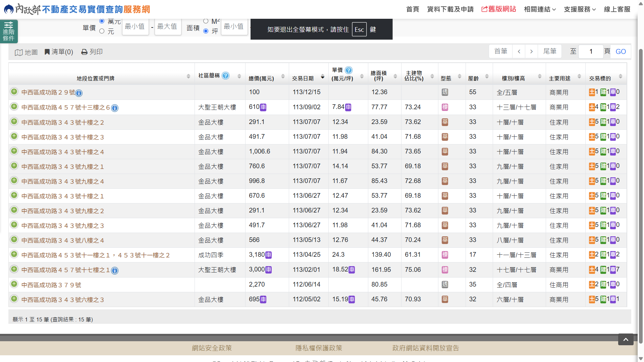Select the M² area unit radio button
This screenshot has width=644, height=362.
(x=206, y=21)
